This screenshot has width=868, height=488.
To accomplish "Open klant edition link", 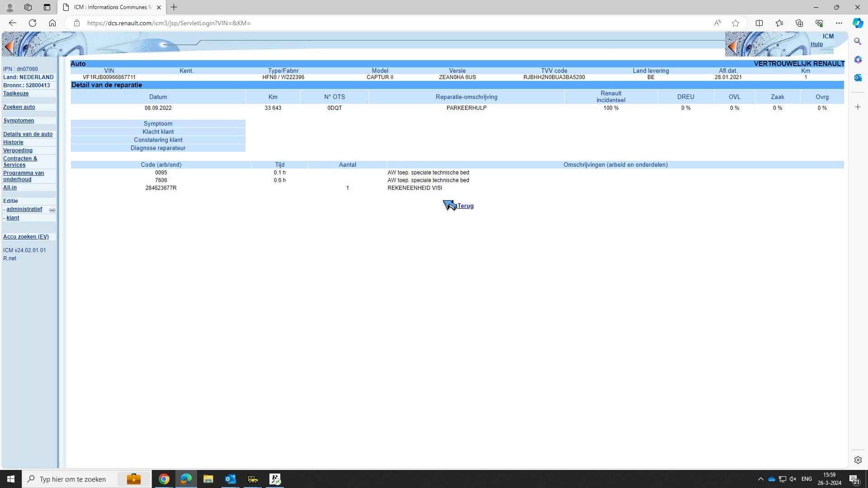I will click(x=13, y=218).
